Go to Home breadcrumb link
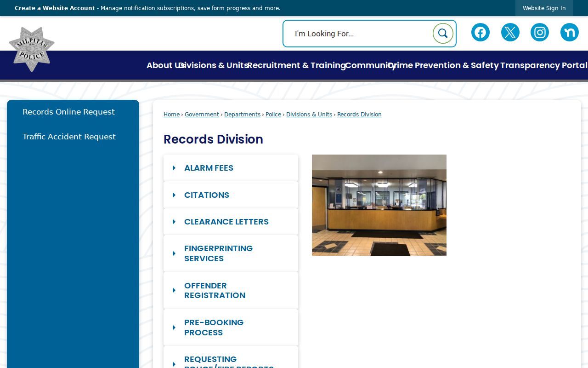 [171, 115]
